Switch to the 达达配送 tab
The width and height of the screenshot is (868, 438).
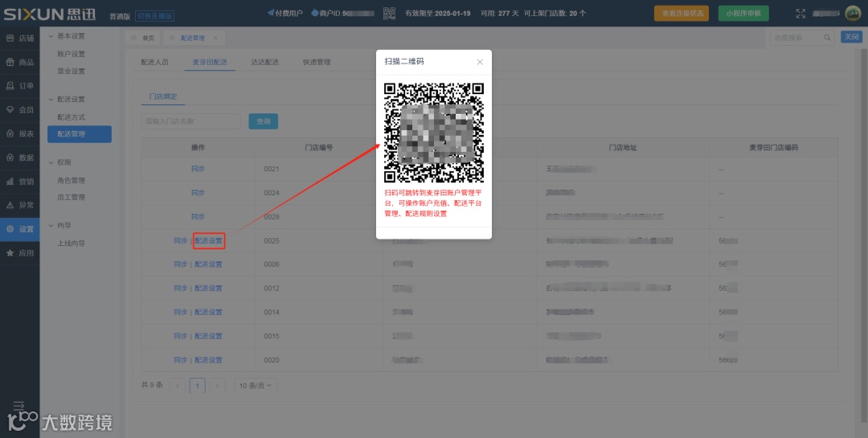[x=264, y=62]
